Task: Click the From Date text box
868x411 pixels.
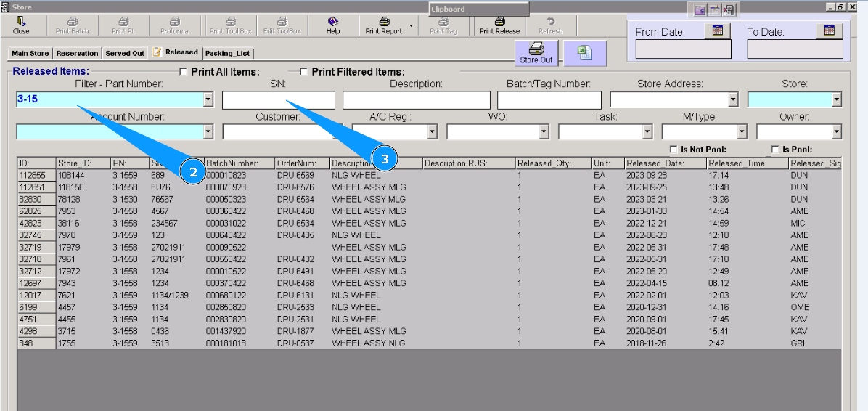Action: (x=683, y=49)
